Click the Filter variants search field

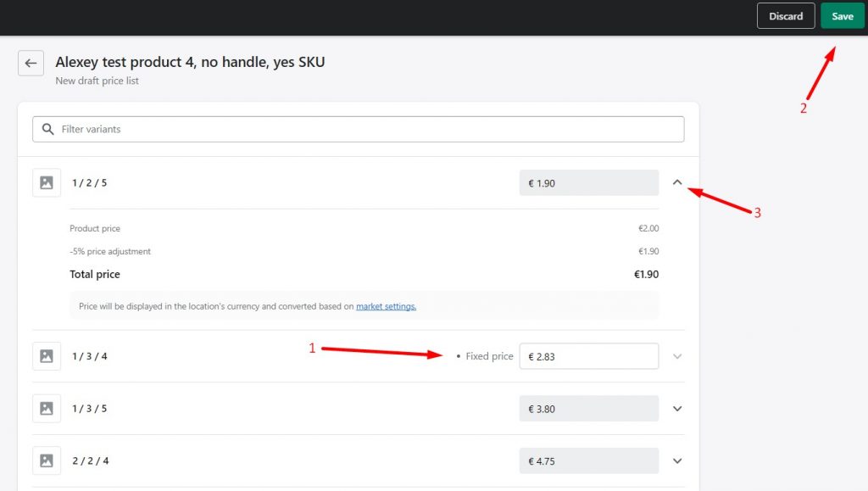click(356, 129)
